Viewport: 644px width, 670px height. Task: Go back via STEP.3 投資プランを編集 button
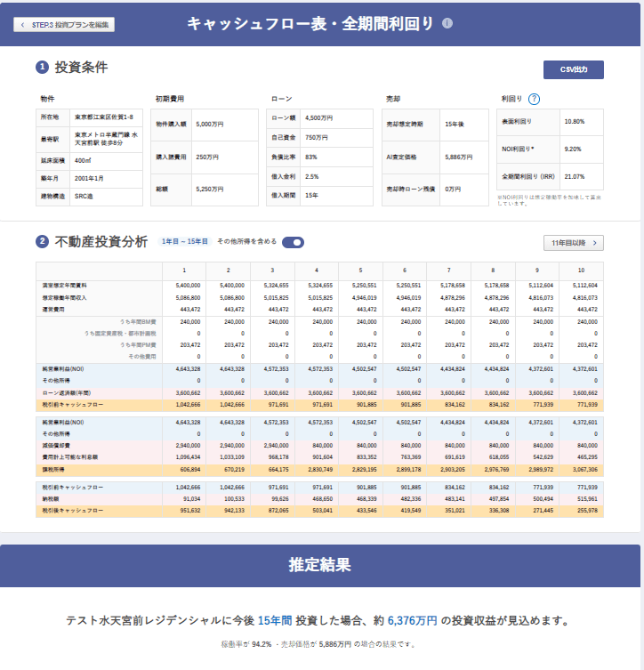coord(64,25)
